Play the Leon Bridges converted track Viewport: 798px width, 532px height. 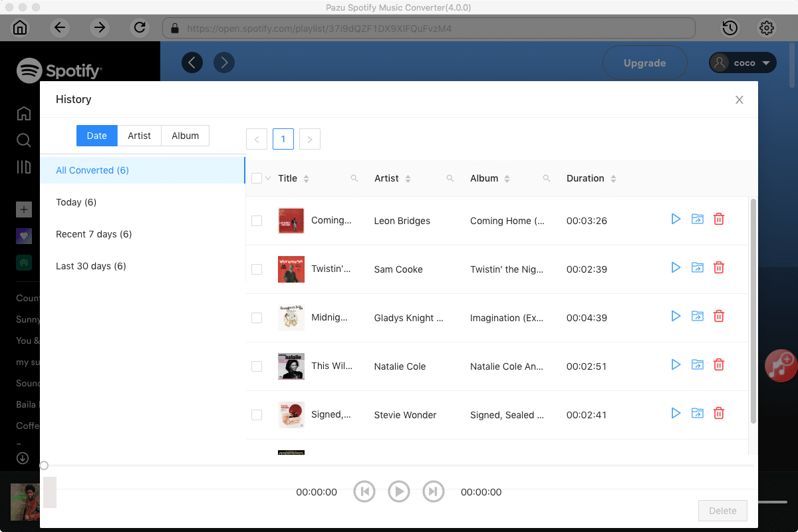(676, 219)
